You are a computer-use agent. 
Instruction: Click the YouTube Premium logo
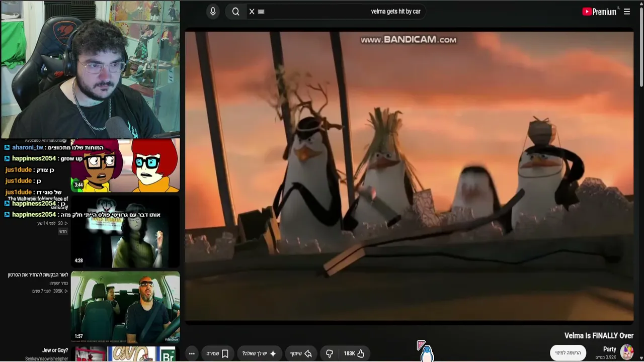(599, 12)
